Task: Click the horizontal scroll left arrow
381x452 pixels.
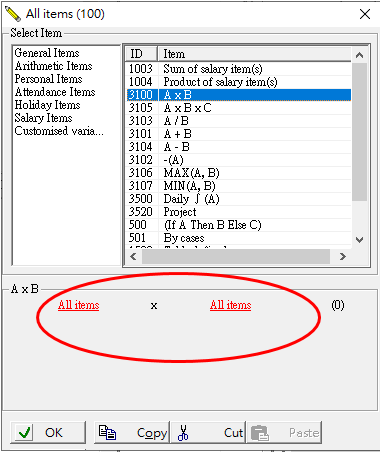Action: click(x=133, y=256)
